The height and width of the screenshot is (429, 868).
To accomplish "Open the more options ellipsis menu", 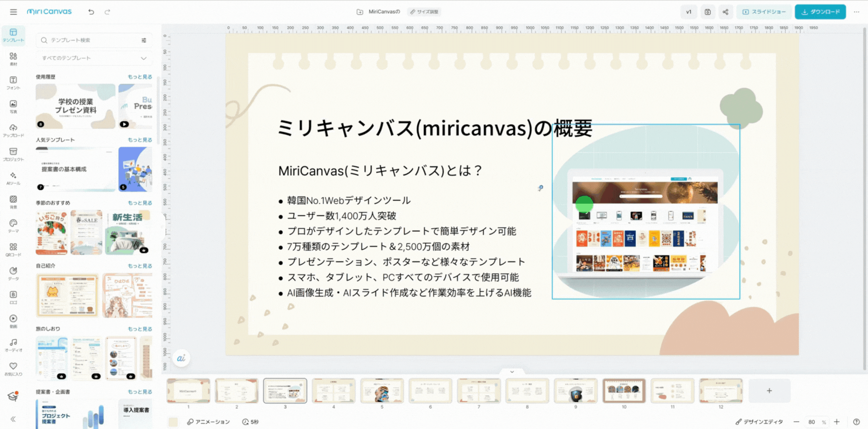I will (x=856, y=12).
